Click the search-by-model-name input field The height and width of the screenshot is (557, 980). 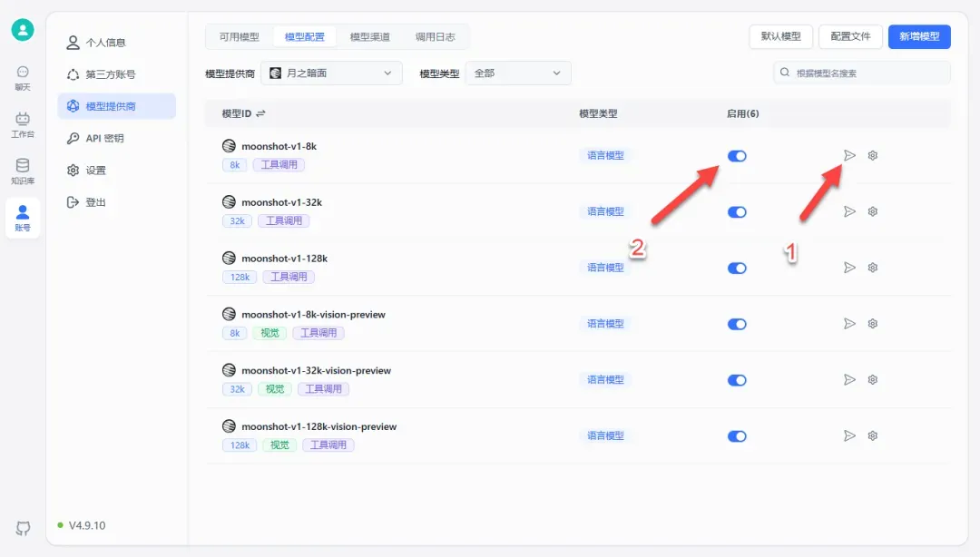point(863,73)
